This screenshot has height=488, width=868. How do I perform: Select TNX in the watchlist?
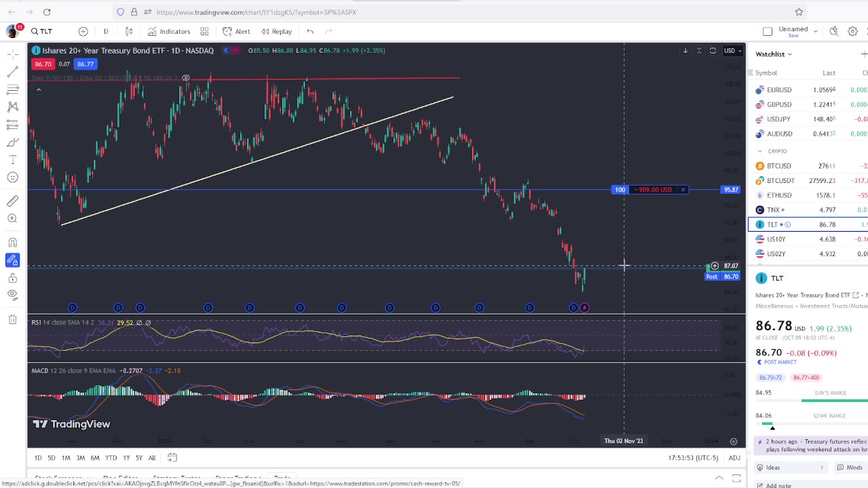coord(808,210)
